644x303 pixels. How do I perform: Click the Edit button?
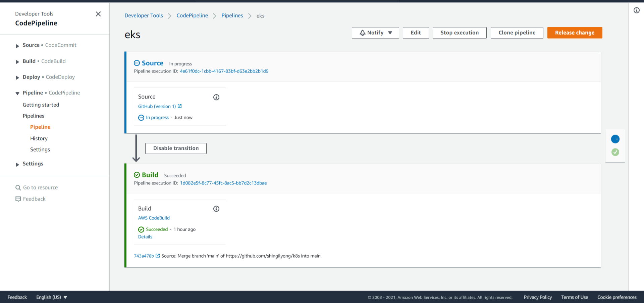(416, 33)
